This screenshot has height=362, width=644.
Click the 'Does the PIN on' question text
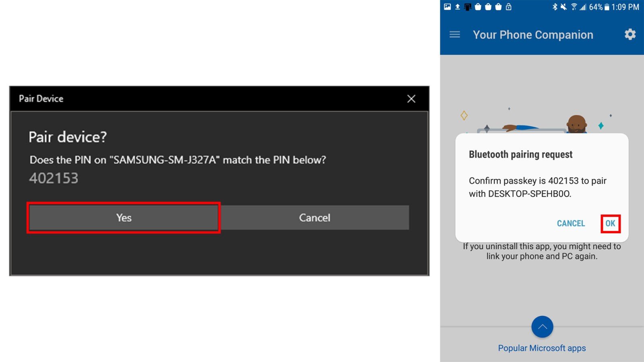click(178, 160)
